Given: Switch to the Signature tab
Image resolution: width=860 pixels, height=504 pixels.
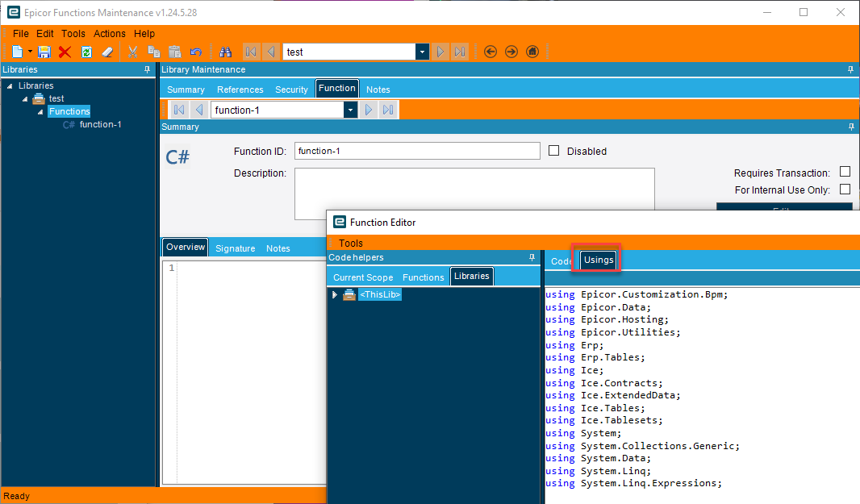Looking at the screenshot, I should coord(236,248).
